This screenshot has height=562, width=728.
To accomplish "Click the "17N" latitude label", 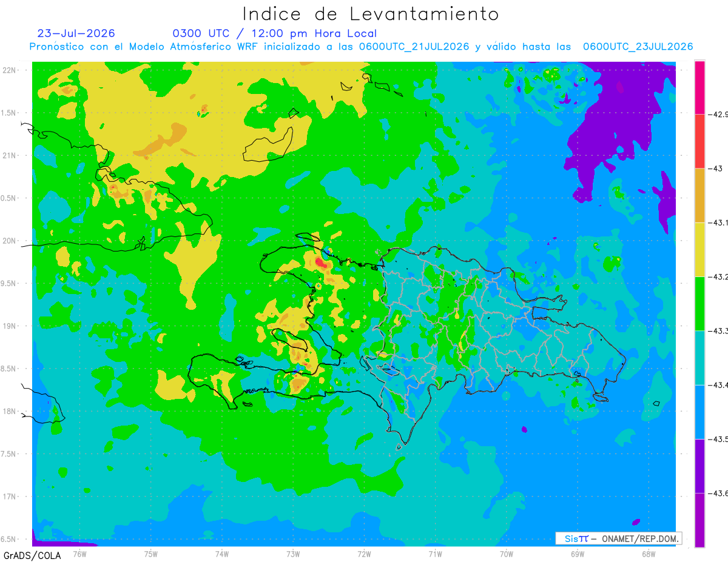I will [10, 497].
